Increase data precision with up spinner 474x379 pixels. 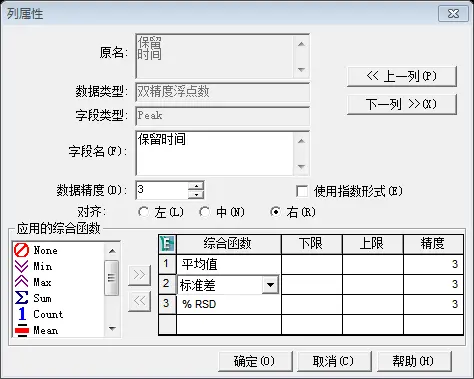[196, 186]
